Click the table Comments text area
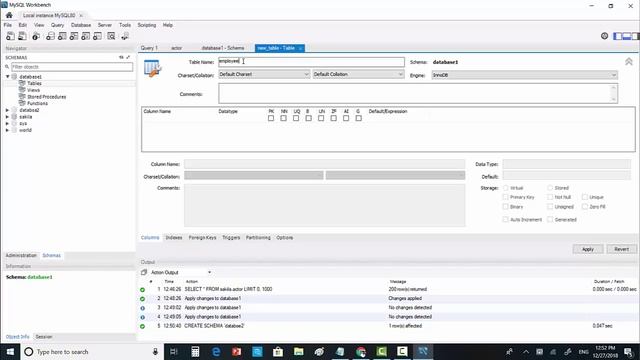This screenshot has height=360, width=640. tap(418, 93)
